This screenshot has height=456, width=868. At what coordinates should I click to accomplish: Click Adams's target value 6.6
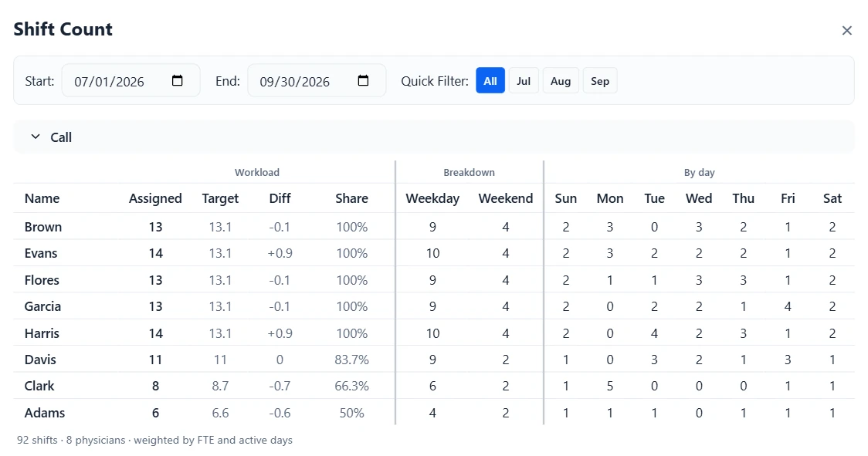point(220,413)
